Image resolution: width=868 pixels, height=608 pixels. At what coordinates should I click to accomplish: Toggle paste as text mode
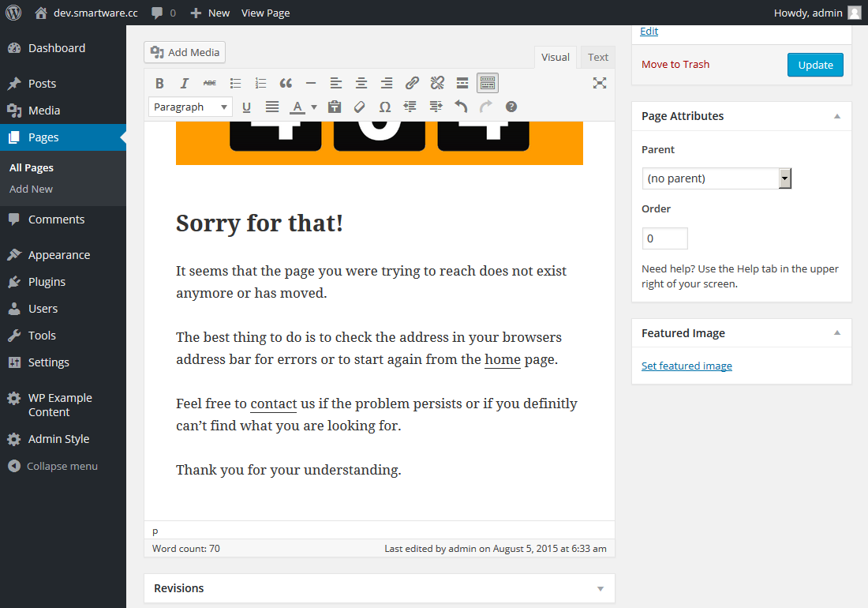pos(335,107)
